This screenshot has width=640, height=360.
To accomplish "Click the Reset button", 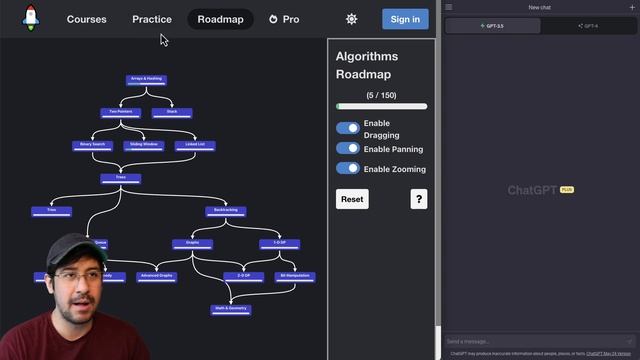I will click(352, 199).
